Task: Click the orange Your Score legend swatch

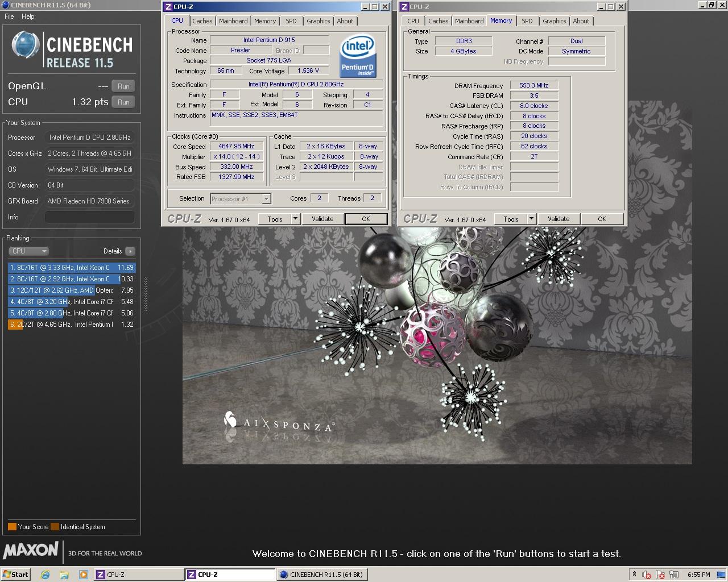Action: pos(12,527)
